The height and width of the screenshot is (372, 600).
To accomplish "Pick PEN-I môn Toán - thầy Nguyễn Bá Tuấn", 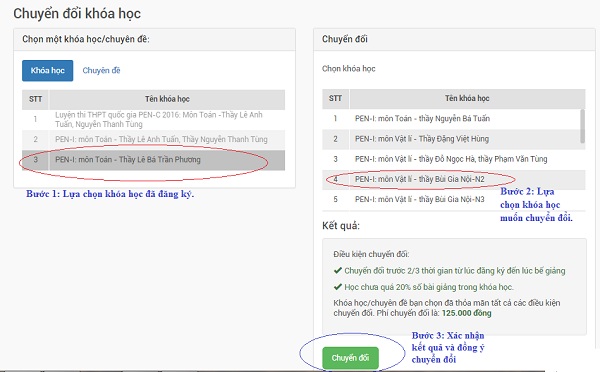I will [451, 119].
